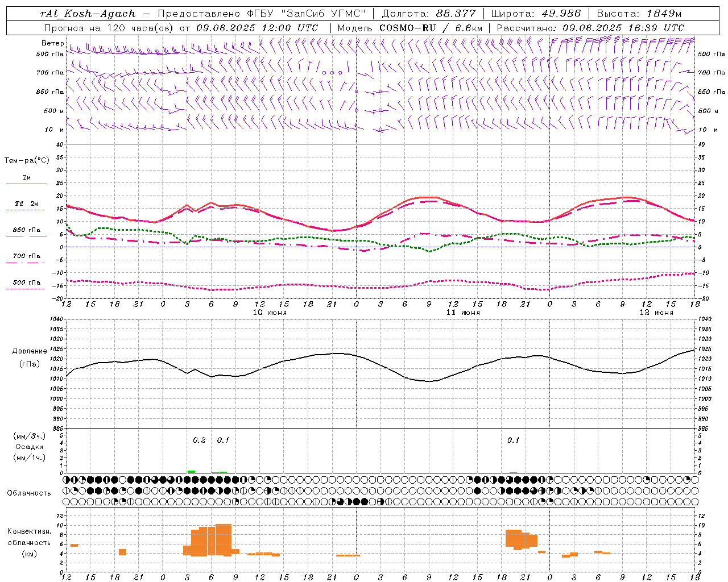Click the (мм/3ч.) precipitation unit label
Viewport: 728px width, 582px height.
(x=30, y=436)
